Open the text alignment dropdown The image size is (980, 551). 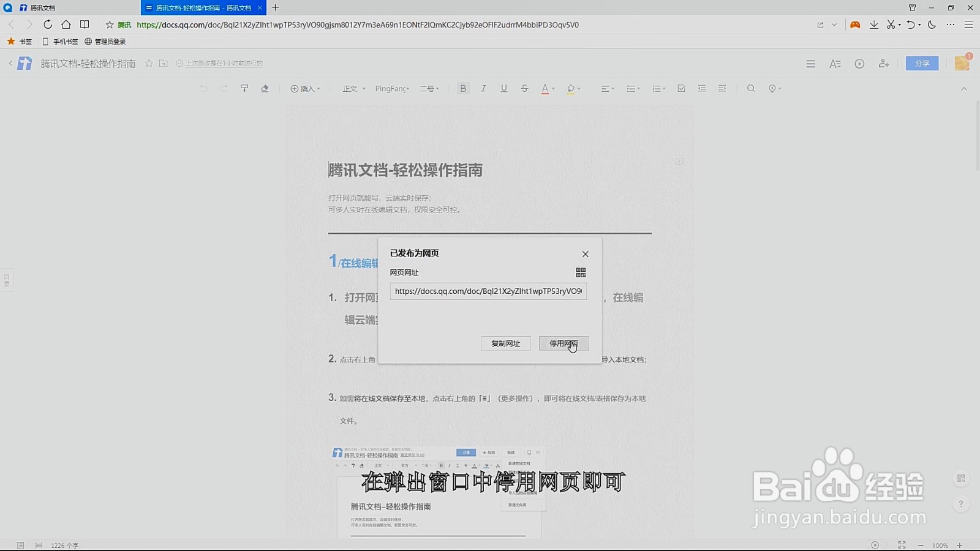pyautogui.click(x=607, y=89)
